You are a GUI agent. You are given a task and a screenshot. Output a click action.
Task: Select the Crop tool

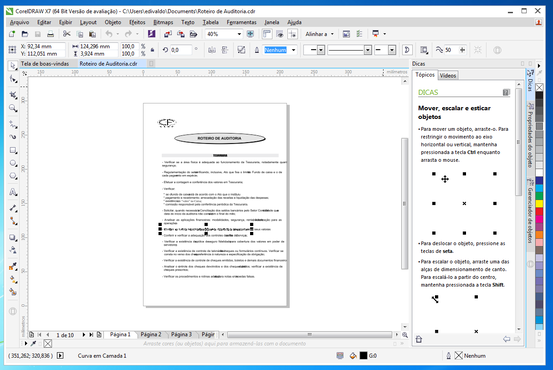13,95
